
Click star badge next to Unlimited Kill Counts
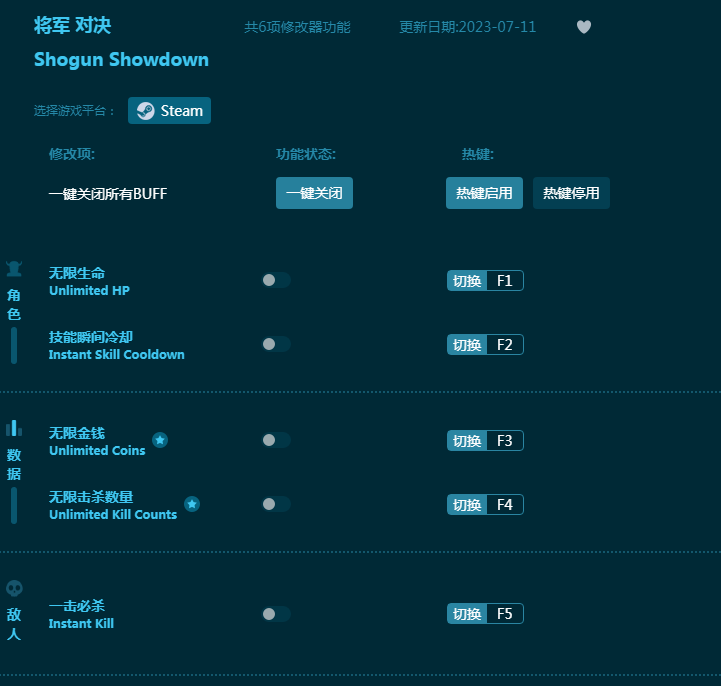pyautogui.click(x=192, y=504)
